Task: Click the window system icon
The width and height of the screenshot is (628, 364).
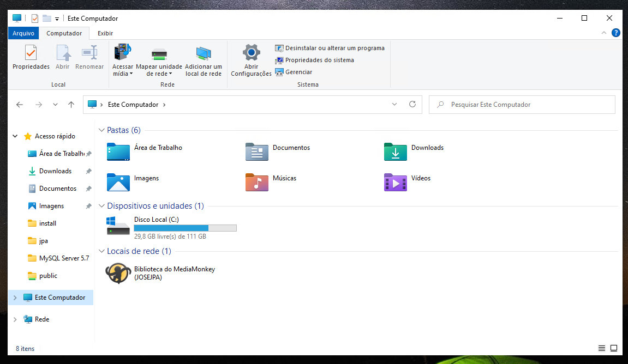Action: pos(17,19)
